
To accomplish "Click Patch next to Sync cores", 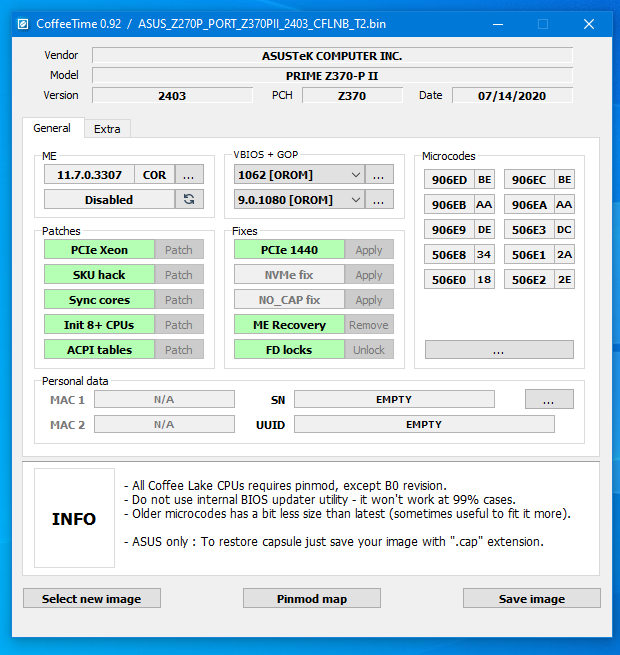I will click(x=179, y=300).
